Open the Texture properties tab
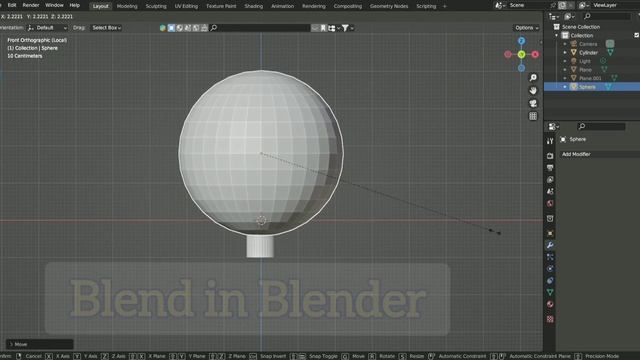This screenshot has width=640, height=360. pyautogui.click(x=550, y=319)
